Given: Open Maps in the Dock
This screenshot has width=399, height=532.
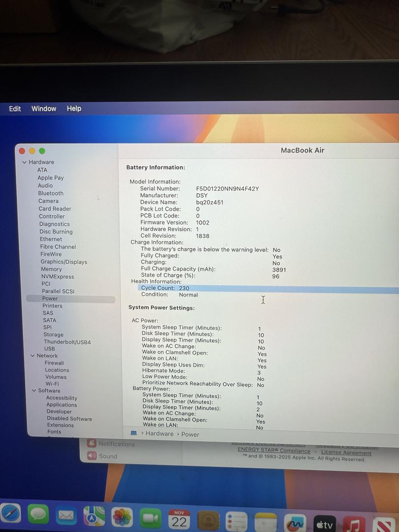Looking at the screenshot, I should [x=94, y=517].
